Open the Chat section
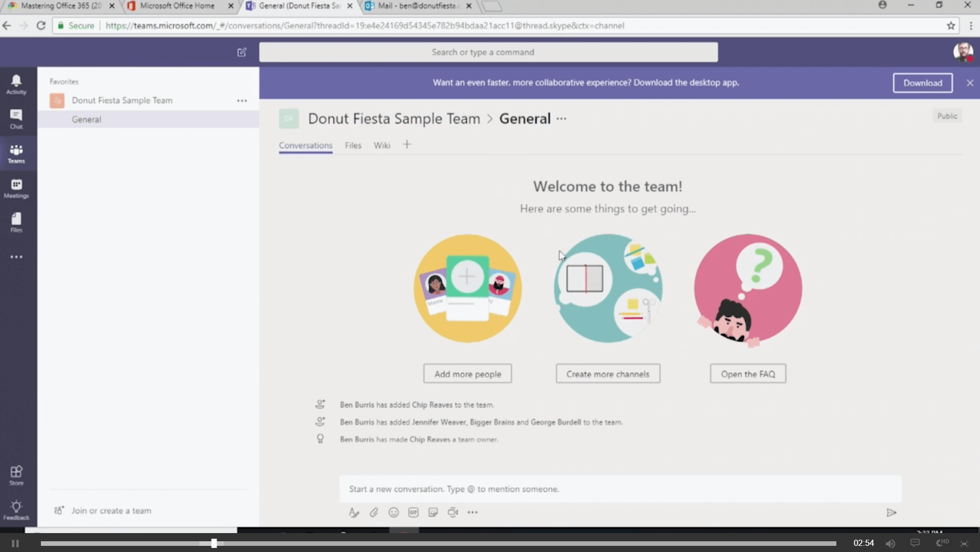 tap(16, 119)
